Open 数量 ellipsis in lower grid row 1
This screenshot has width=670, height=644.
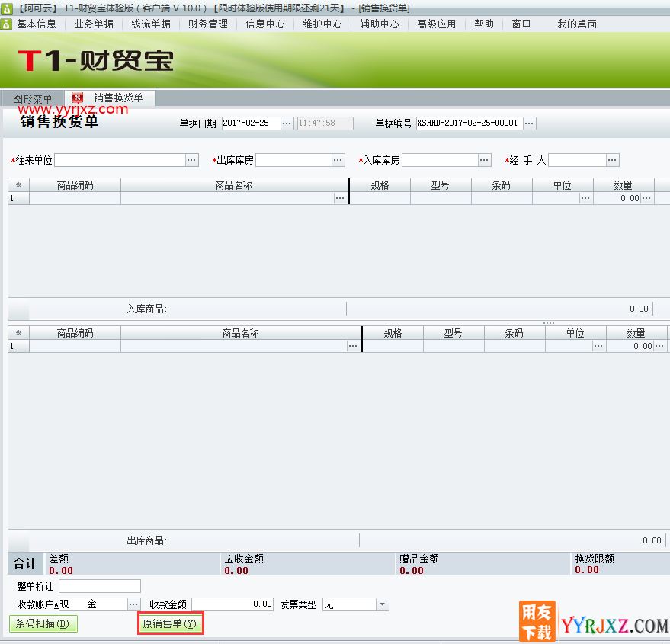[x=659, y=346]
